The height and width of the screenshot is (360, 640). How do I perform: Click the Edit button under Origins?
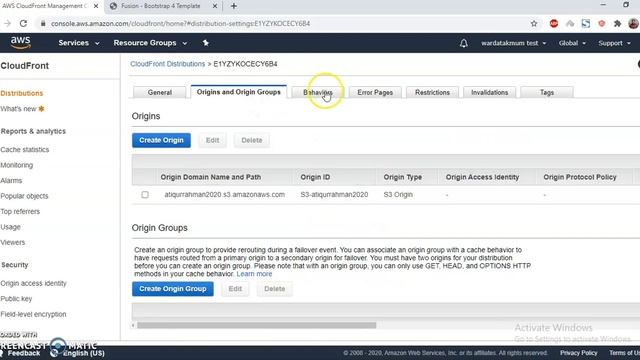(x=212, y=140)
